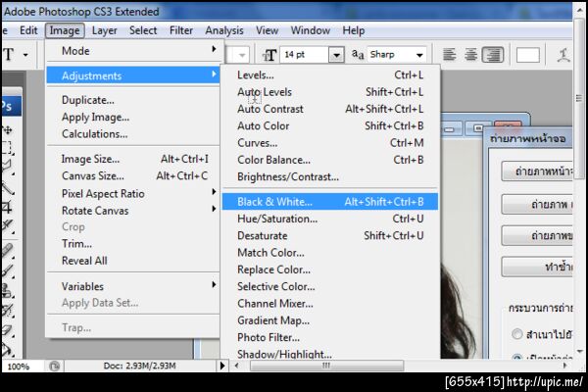588x392 pixels.
Task: Click the Type tool preset icon
Action: [9, 55]
